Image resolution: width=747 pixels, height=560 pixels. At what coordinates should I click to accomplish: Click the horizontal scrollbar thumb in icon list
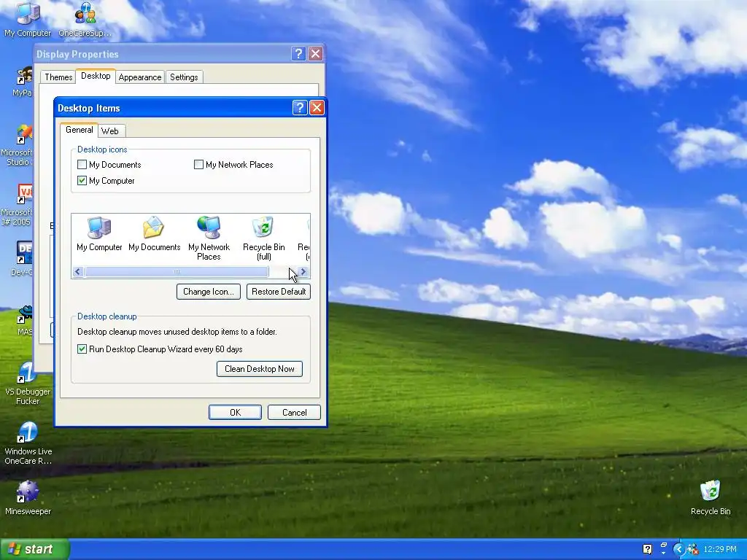[x=177, y=272]
